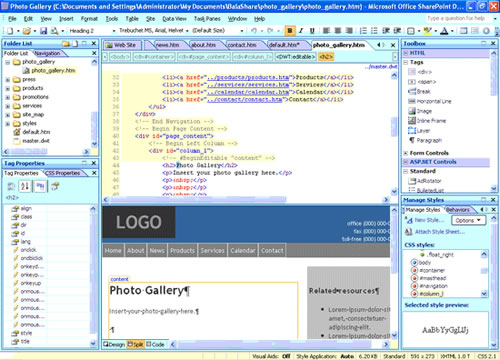Open the Options dropdown in Manage Styles
Viewport: 500px width, 360px height.
[x=468, y=220]
